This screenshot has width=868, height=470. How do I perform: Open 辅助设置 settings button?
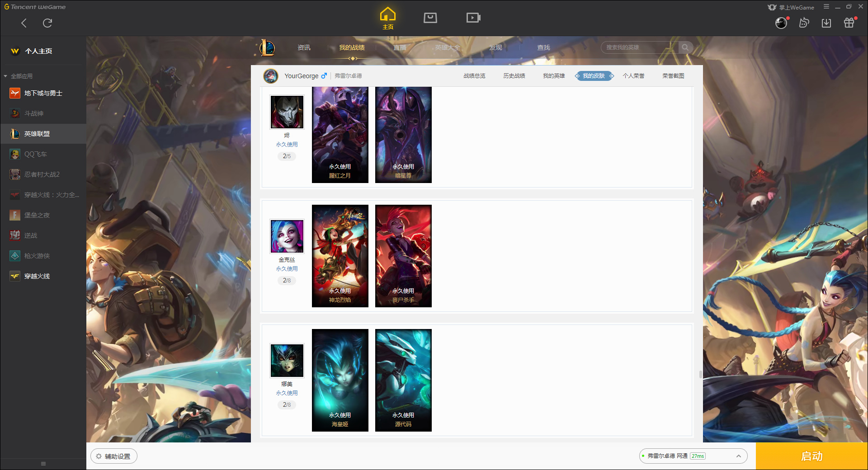[114, 456]
